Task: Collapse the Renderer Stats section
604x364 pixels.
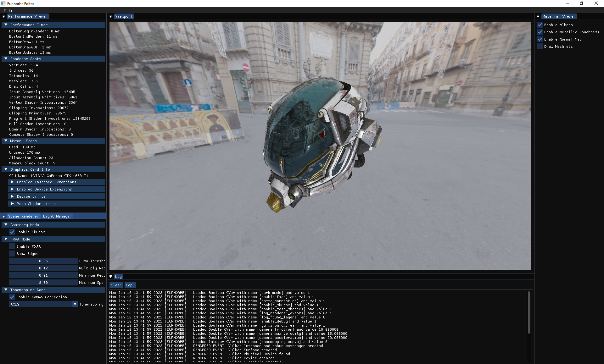Action: coord(6,59)
